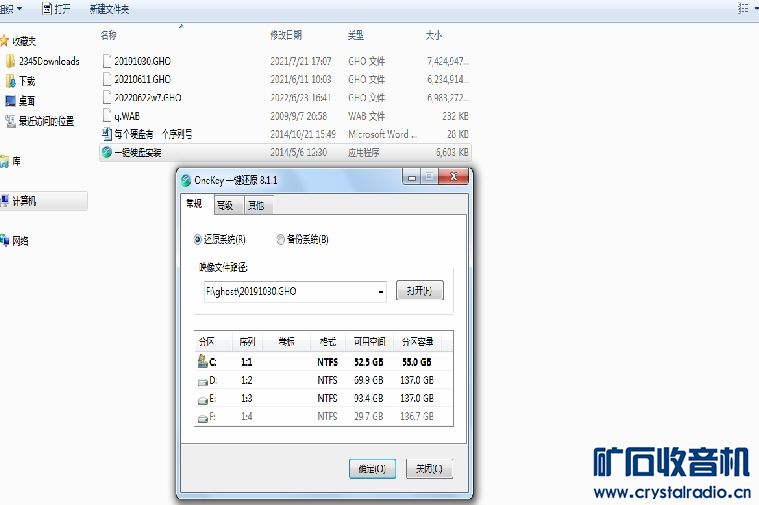Select the 库 library icon in sidebar
Screen dimensions: 759x505
(x=4, y=161)
